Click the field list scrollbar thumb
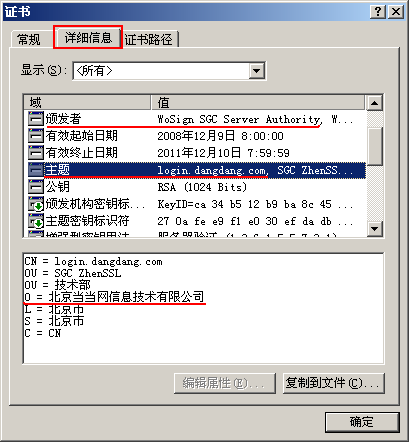The height and width of the screenshot is (442, 409). 374,146
